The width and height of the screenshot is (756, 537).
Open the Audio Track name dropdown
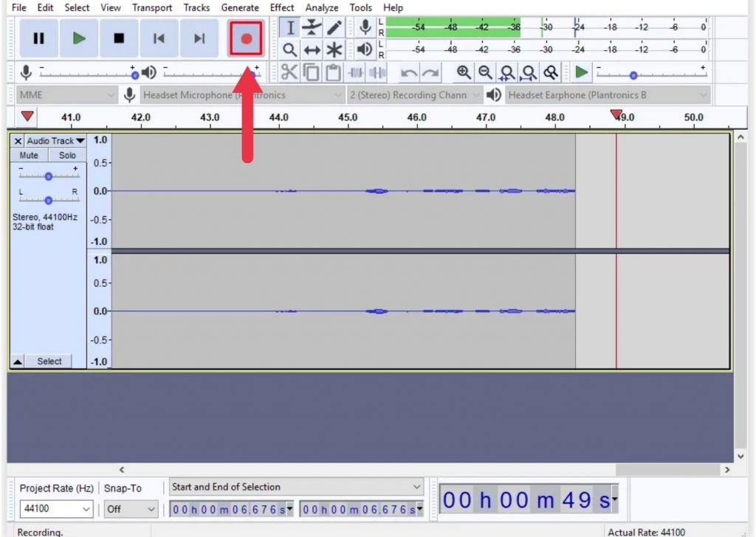click(55, 141)
